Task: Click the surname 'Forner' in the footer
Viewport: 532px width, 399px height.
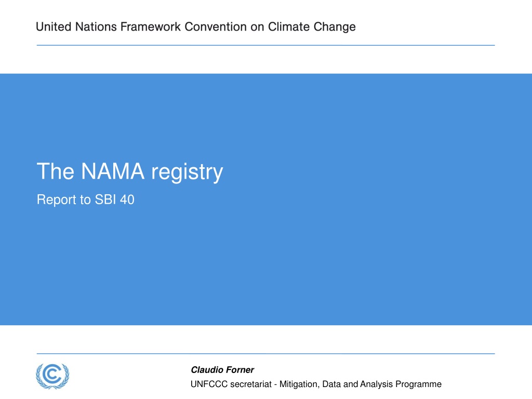Action: [x=239, y=370]
